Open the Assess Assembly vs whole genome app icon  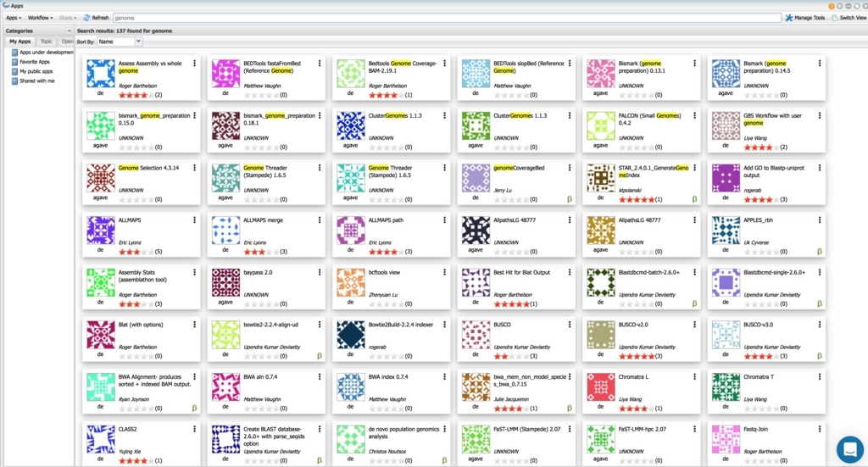(100, 74)
